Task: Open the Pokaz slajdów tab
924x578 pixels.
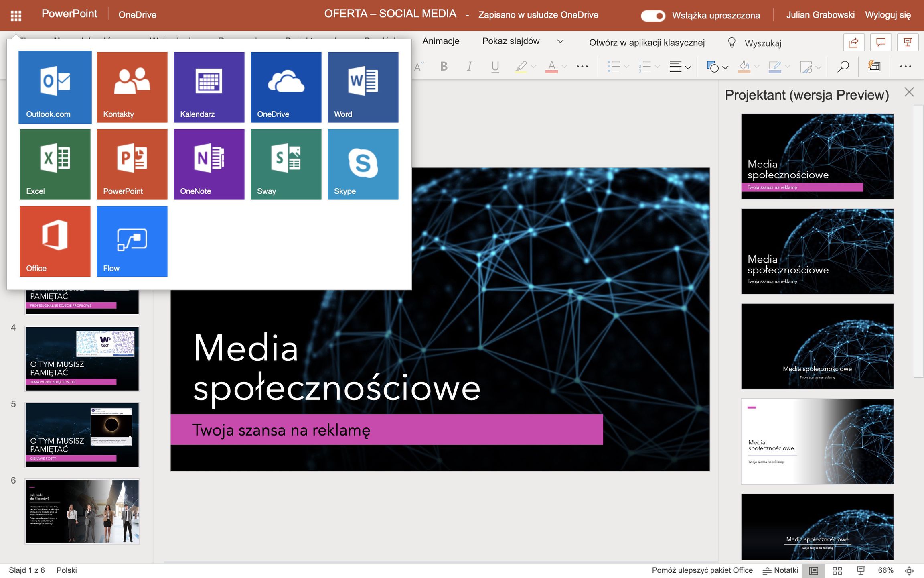Action: 511,41
